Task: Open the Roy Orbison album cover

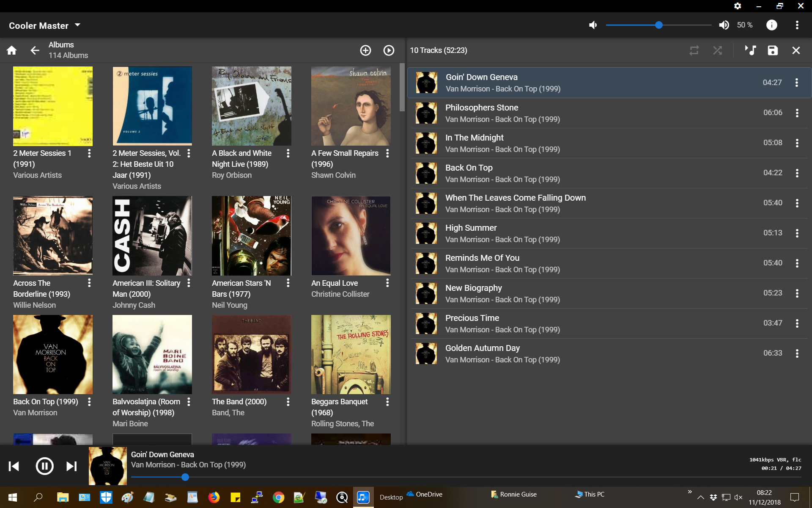Action: (252, 106)
